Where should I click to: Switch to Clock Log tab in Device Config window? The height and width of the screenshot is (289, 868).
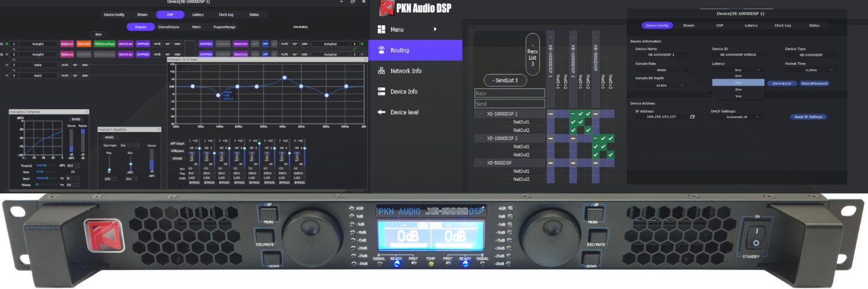pos(782,25)
